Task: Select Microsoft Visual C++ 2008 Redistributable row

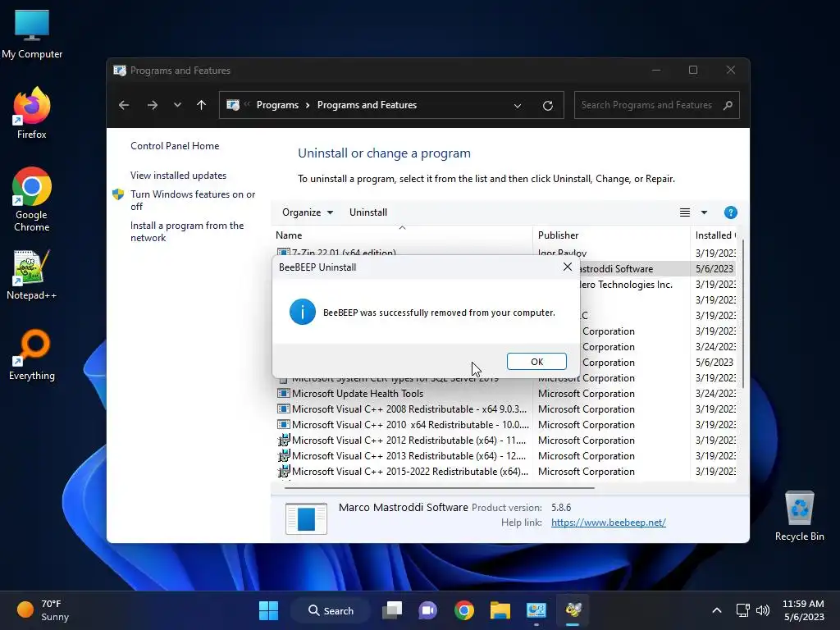Action: (x=505, y=409)
